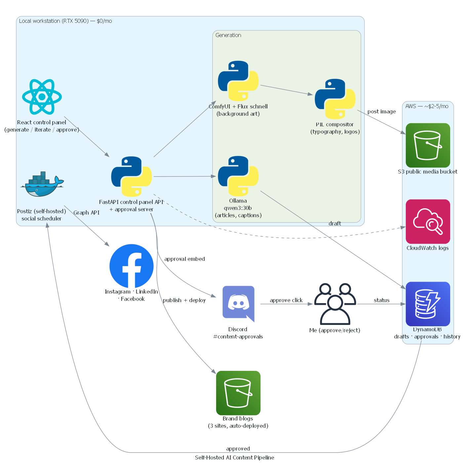Click the PIL compositor Python icon
The width and height of the screenshot is (470, 476).
(335, 99)
